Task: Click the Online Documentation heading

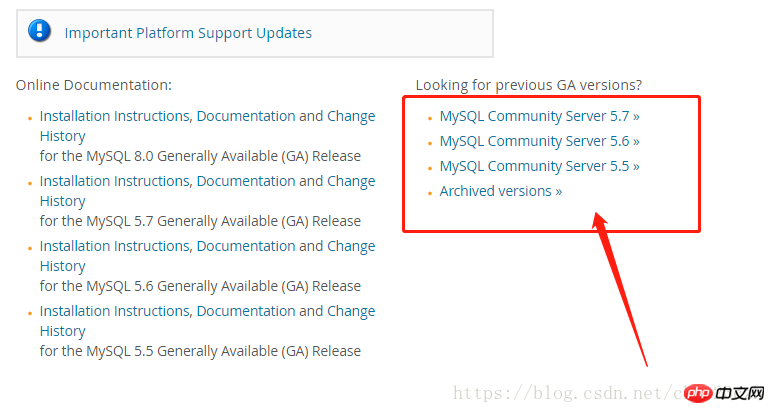Action: tap(94, 85)
